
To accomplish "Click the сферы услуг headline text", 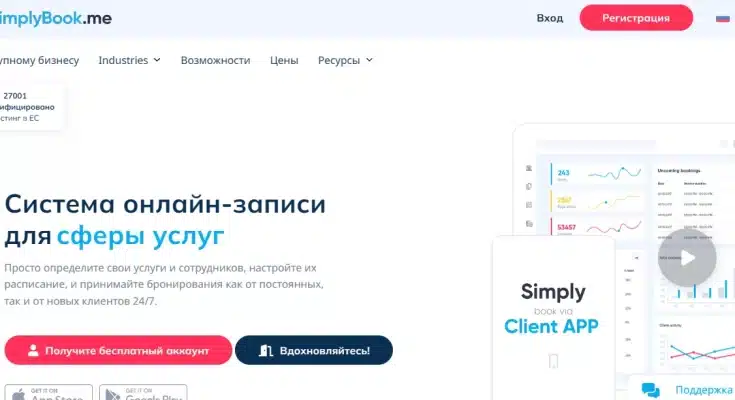I will tap(141, 236).
